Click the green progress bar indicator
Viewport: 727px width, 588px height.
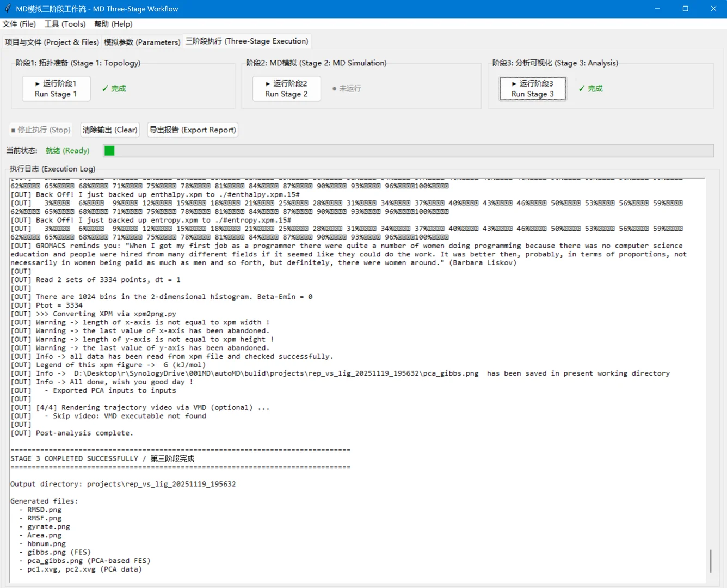(109, 151)
